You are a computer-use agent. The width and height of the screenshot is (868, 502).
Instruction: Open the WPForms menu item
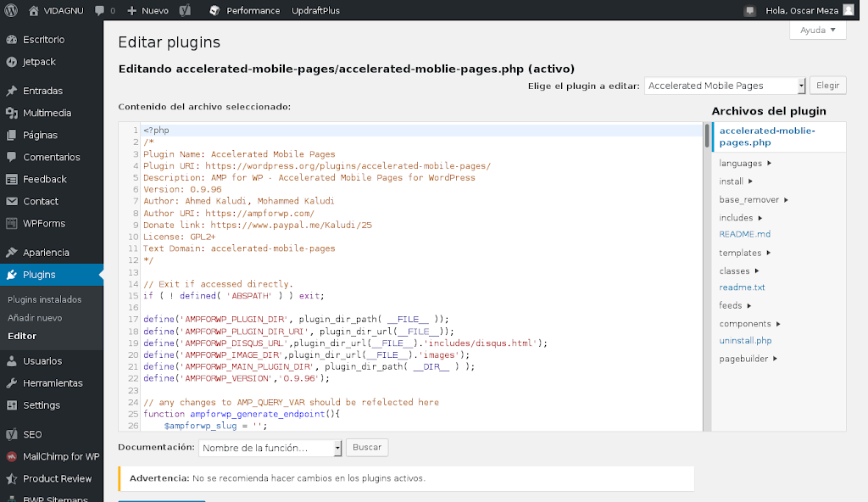pyautogui.click(x=44, y=223)
